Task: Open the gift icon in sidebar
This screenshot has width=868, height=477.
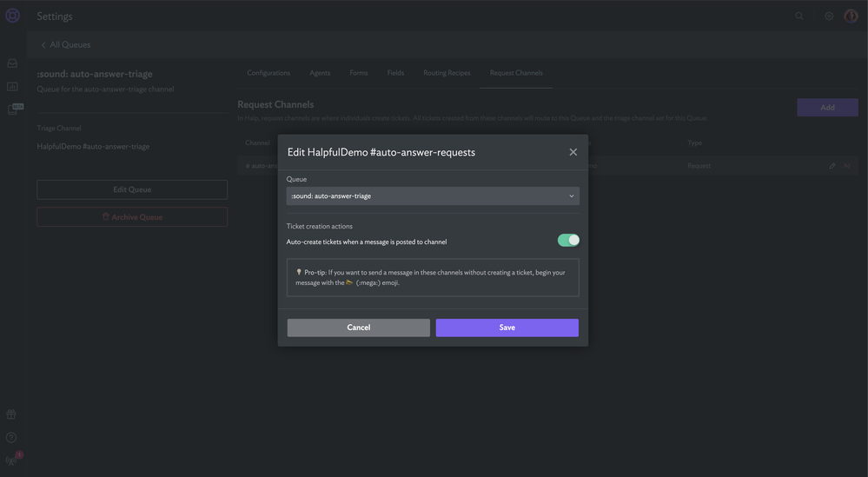Action: tap(11, 414)
